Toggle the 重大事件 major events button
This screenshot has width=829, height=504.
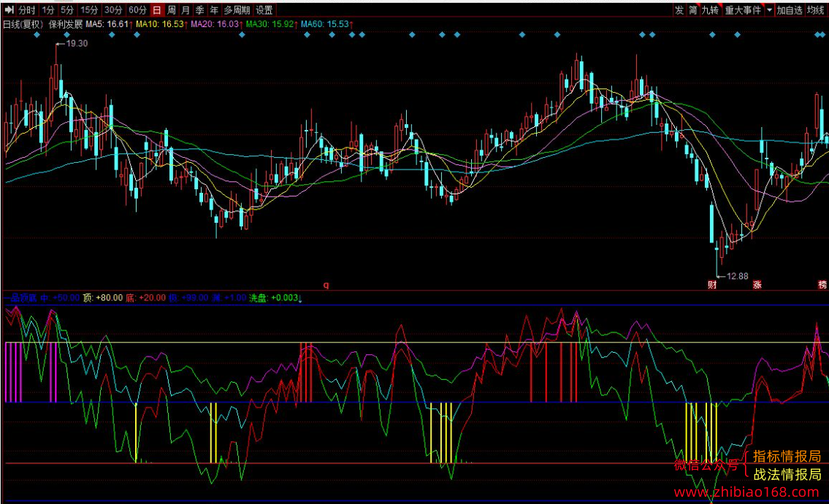coord(743,10)
